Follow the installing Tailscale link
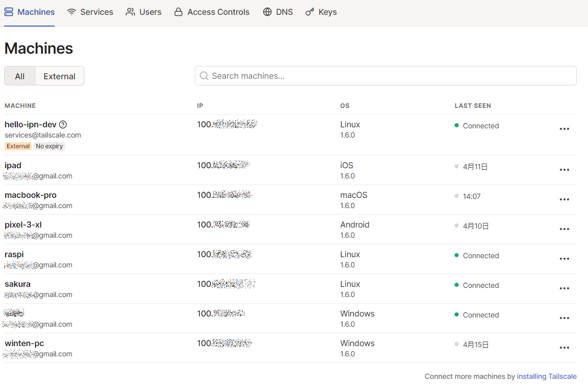588x386 pixels. point(547,376)
